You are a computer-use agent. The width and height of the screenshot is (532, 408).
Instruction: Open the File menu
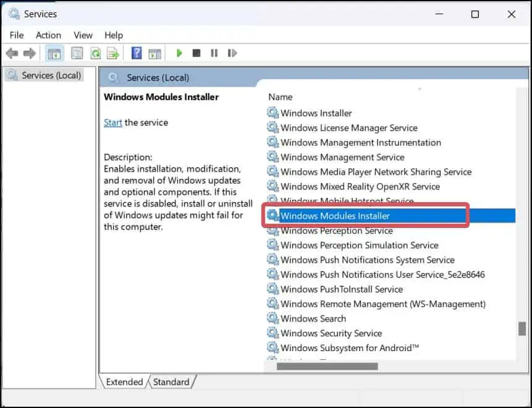tap(17, 35)
